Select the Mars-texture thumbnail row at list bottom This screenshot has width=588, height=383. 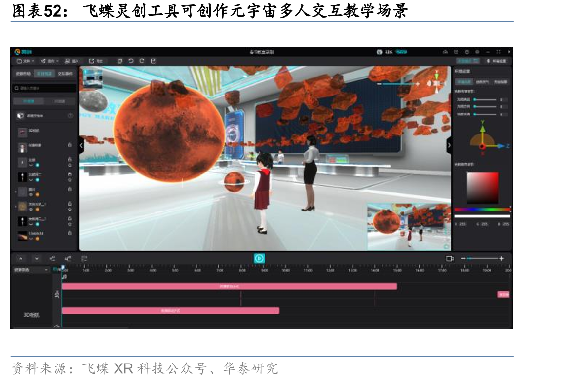(x=44, y=236)
